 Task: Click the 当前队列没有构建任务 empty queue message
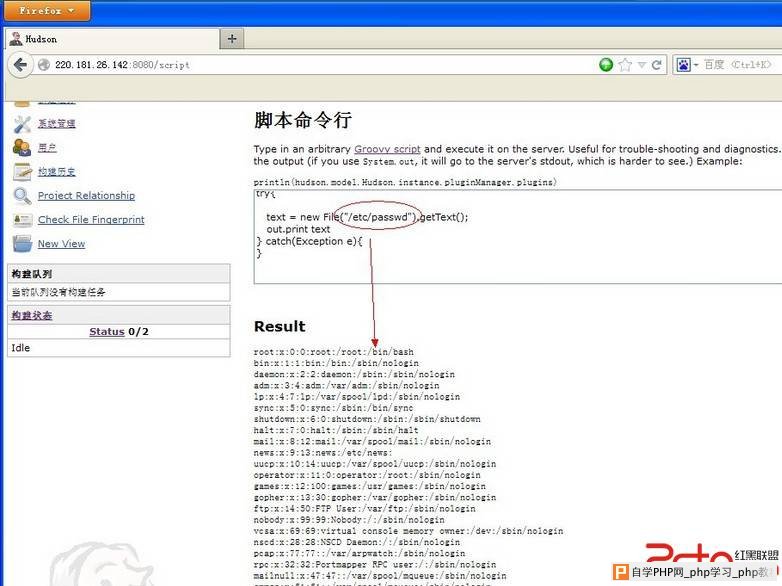(x=58, y=292)
